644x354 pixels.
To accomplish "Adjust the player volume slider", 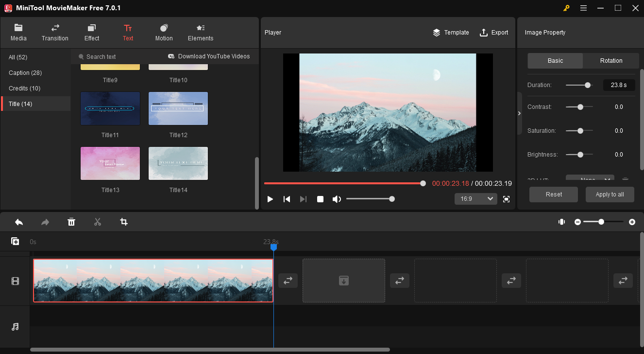I will pyautogui.click(x=370, y=199).
